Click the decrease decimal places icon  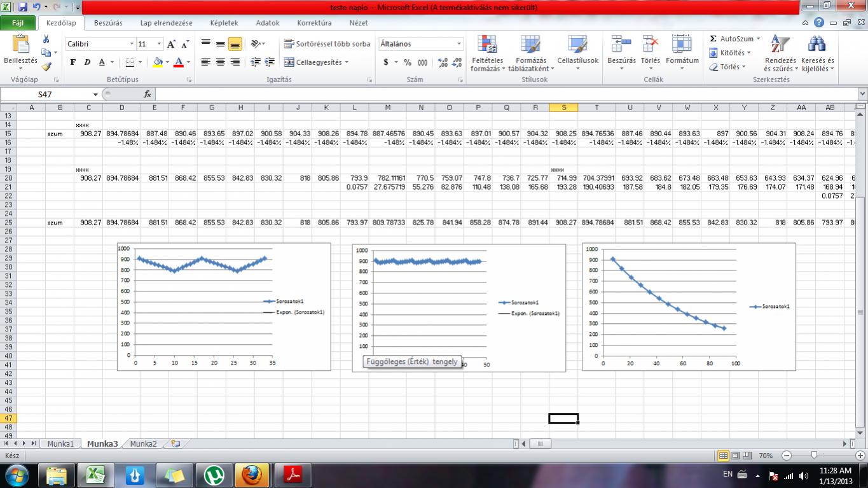(x=457, y=62)
